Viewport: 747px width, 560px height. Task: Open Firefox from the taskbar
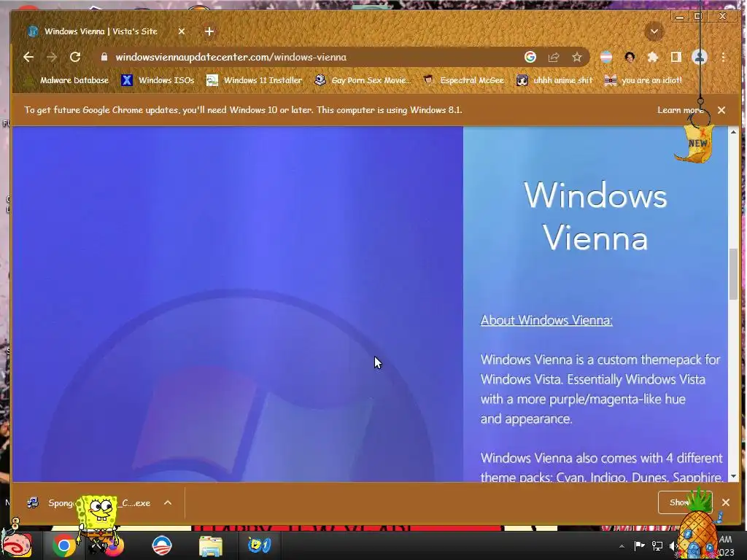coord(113,545)
